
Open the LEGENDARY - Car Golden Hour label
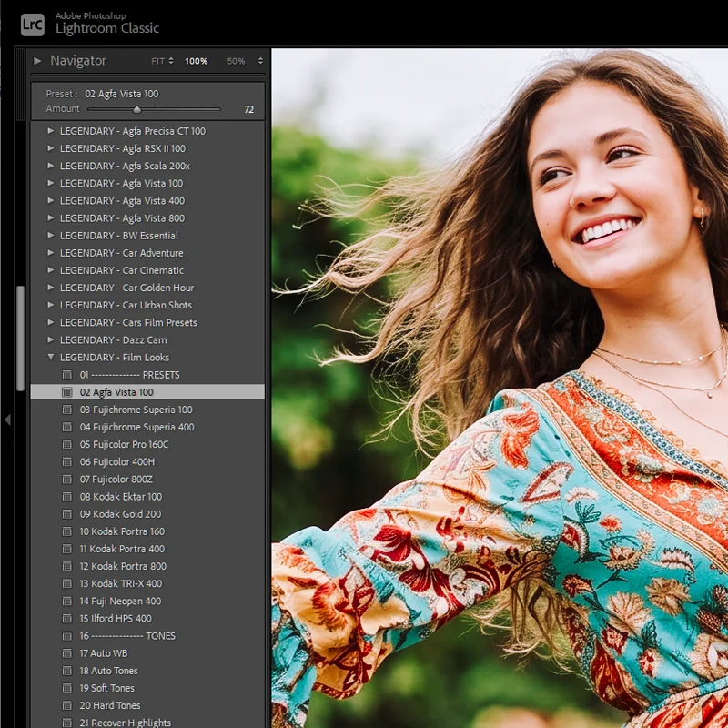pyautogui.click(x=126, y=288)
